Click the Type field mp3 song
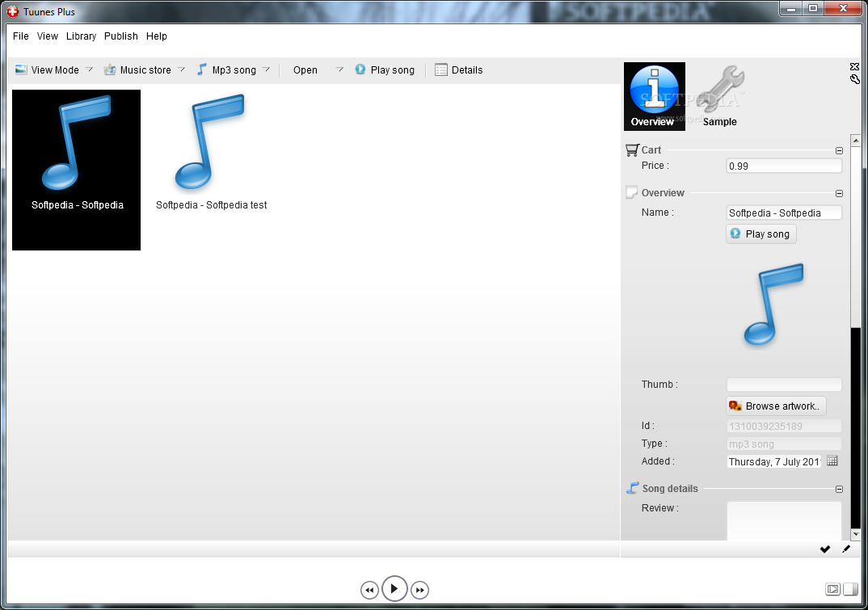This screenshot has width=868, height=610. [x=784, y=444]
